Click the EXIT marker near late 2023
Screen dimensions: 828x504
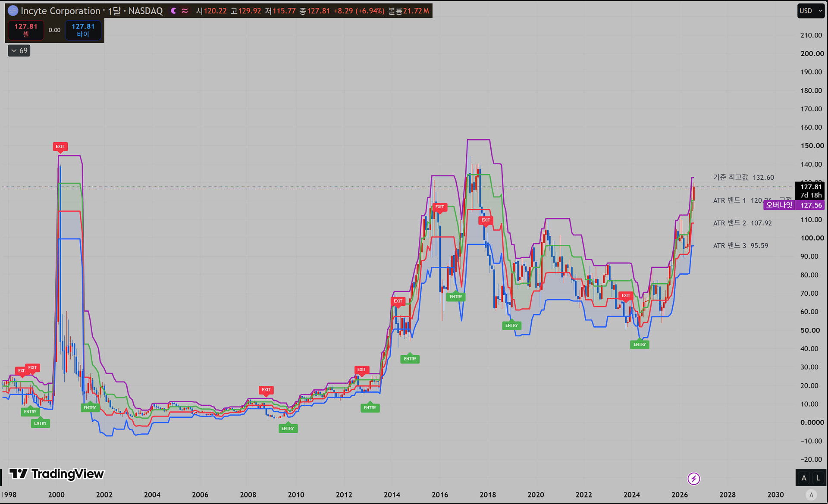(x=626, y=296)
